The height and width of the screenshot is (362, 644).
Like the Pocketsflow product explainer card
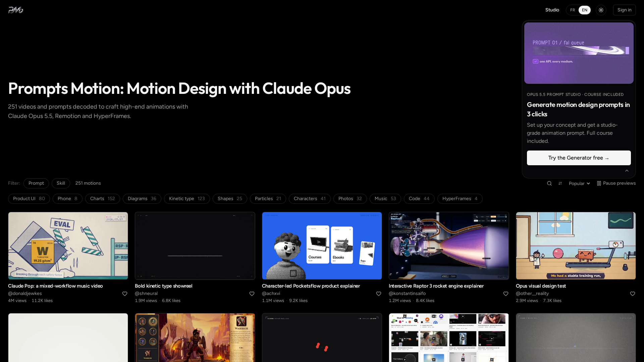click(x=379, y=294)
